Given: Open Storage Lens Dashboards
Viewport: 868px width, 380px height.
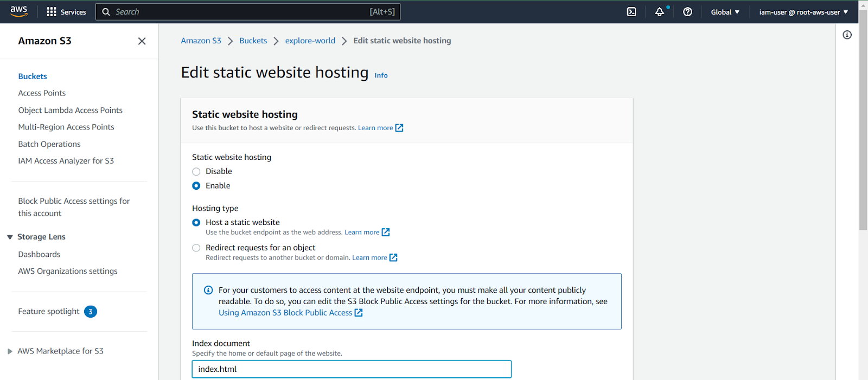Looking at the screenshot, I should coord(39,254).
